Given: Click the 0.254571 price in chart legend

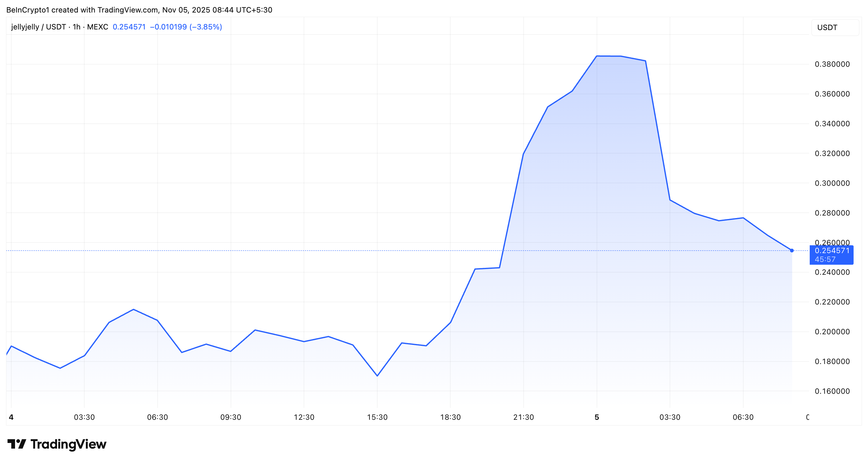Looking at the screenshot, I should [x=129, y=27].
